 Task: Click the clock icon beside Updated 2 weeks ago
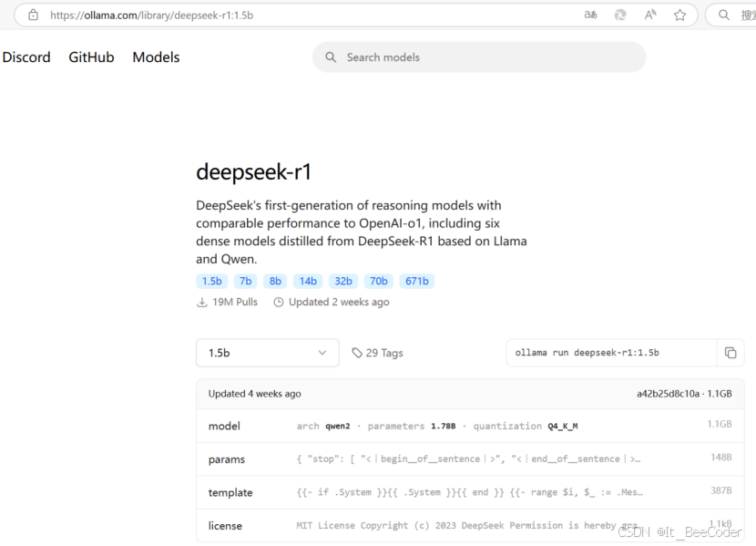point(278,303)
